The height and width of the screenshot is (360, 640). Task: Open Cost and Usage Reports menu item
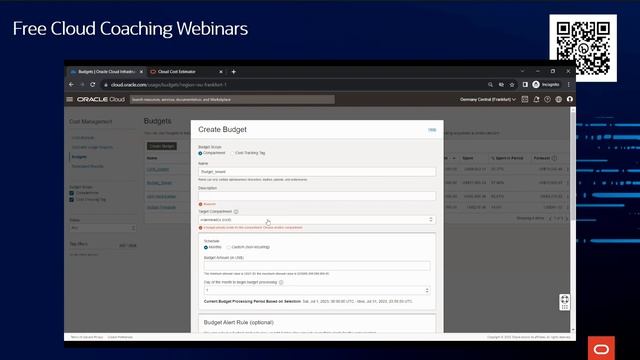[92, 147]
